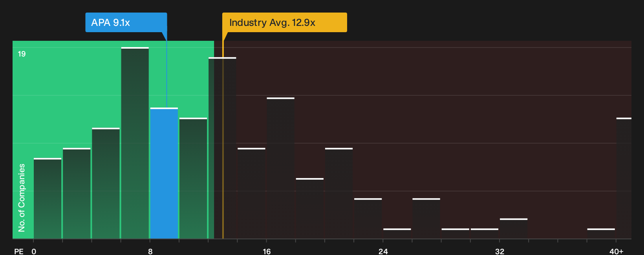Screen dimensions: 644x255
Task: Select the histogram bar for PE 10–12
Action: (193, 178)
